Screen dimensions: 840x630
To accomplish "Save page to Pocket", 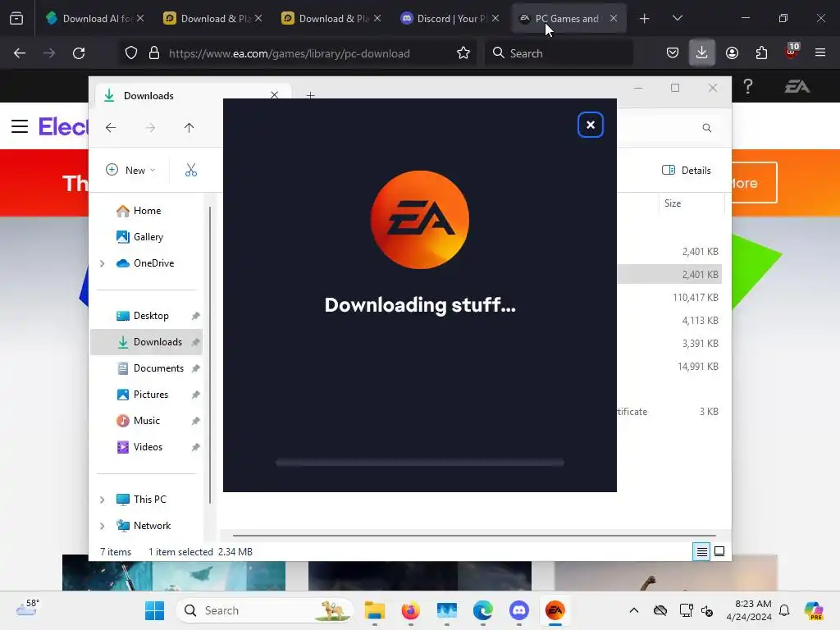I will (673, 53).
